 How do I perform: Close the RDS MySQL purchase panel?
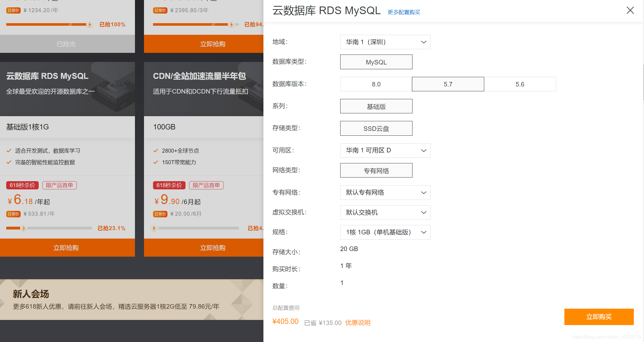[630, 10]
